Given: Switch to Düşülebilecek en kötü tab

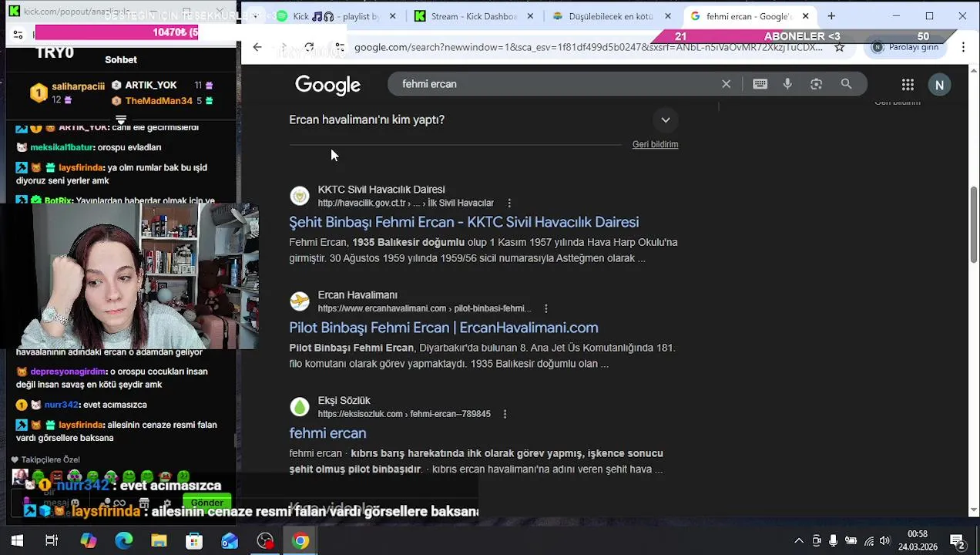Looking at the screenshot, I should click(x=612, y=16).
